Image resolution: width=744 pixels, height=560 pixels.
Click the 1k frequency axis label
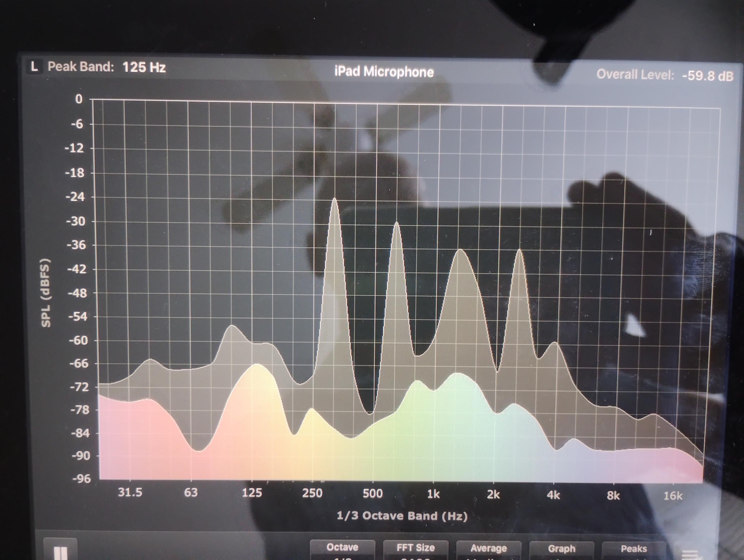click(x=433, y=494)
